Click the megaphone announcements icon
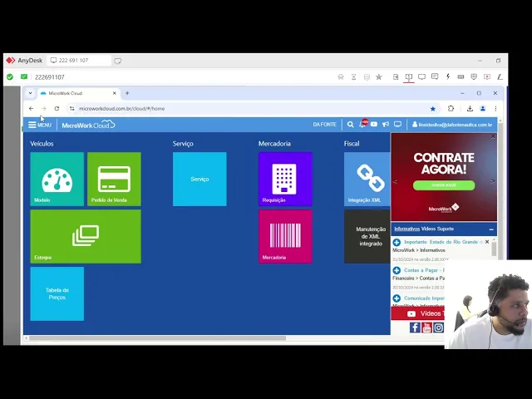 tap(386, 125)
